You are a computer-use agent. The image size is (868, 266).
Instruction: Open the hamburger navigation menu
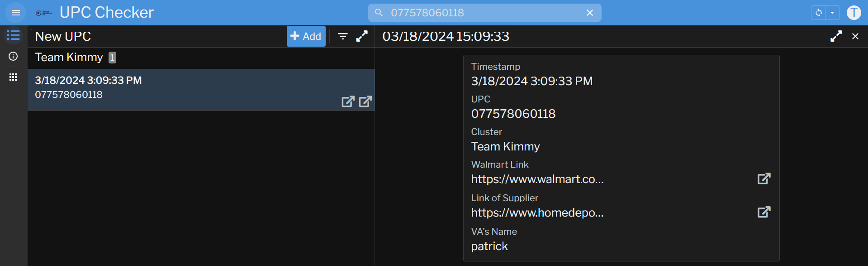pyautogui.click(x=15, y=13)
